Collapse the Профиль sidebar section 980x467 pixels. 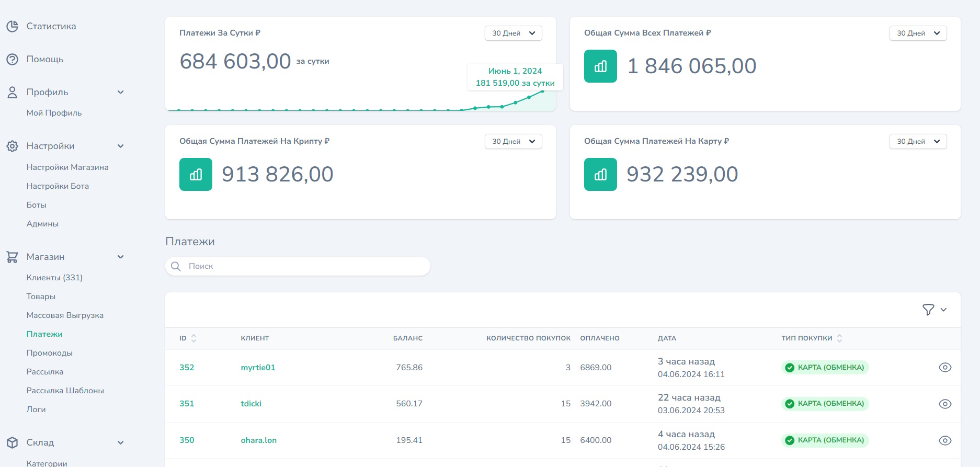121,92
